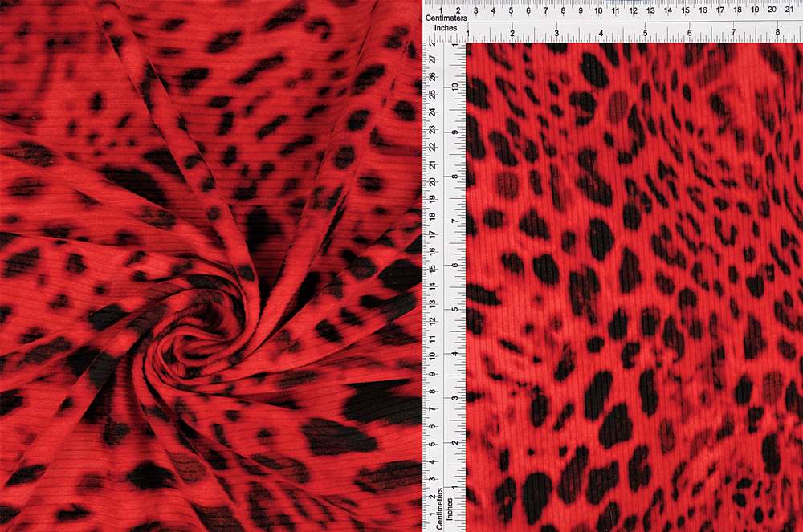Open the flat fabric photo with rulers

tap(613, 266)
